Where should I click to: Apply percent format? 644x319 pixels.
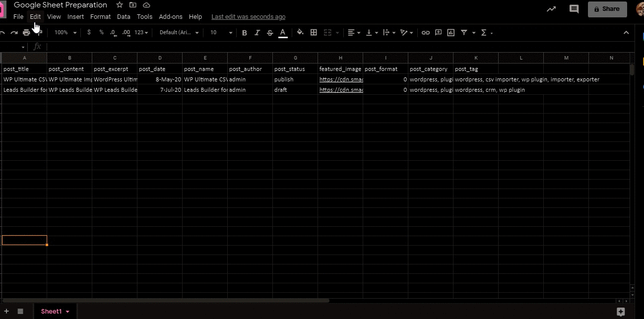101,32
